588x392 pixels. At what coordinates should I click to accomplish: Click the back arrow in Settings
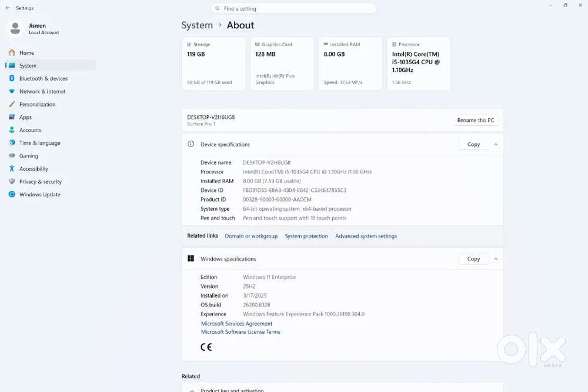(8, 8)
